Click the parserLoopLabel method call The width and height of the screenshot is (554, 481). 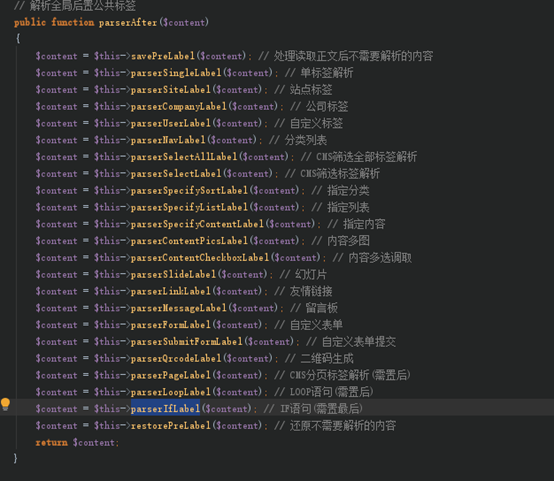171,392
